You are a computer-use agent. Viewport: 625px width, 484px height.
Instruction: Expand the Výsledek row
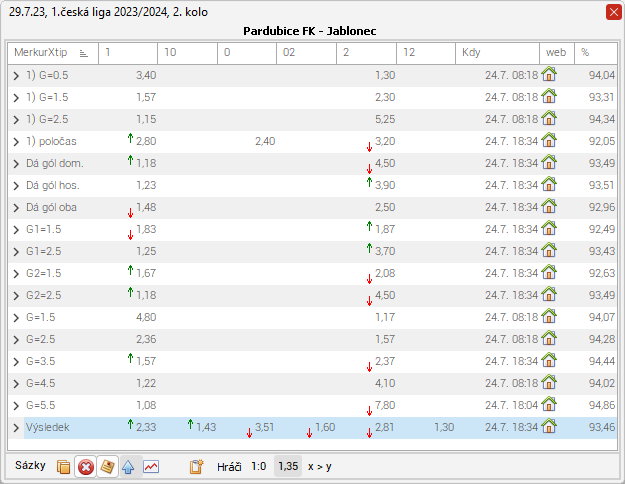pos(16,428)
